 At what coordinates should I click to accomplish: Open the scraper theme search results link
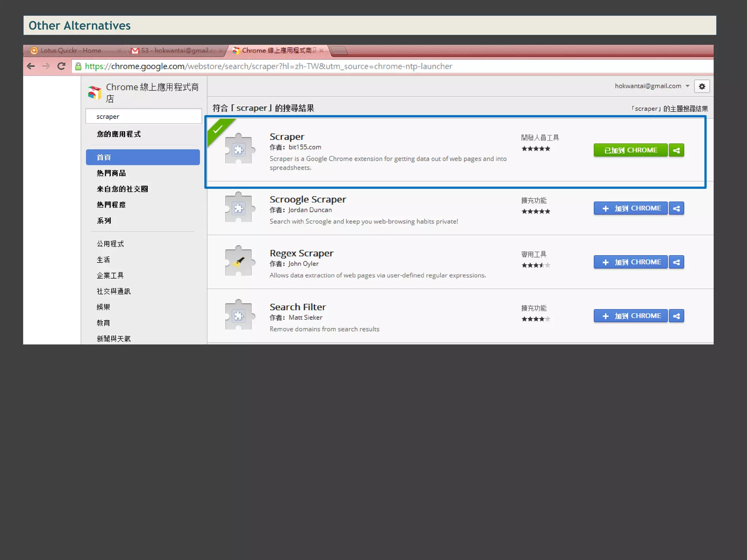coord(670,109)
